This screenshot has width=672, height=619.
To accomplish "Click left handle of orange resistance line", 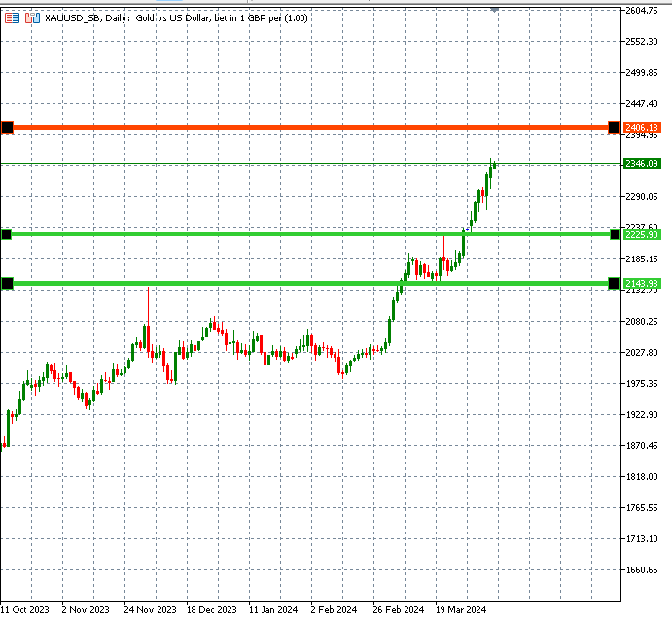I will (7, 127).
